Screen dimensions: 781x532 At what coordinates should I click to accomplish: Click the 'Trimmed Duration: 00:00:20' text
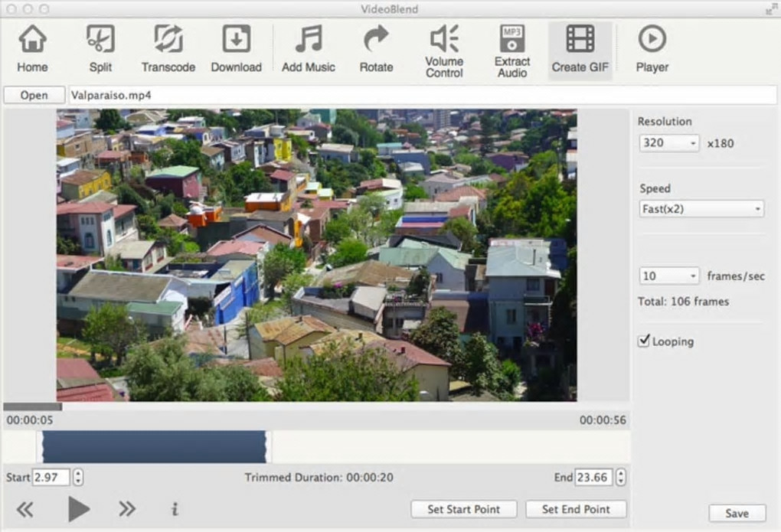click(319, 477)
